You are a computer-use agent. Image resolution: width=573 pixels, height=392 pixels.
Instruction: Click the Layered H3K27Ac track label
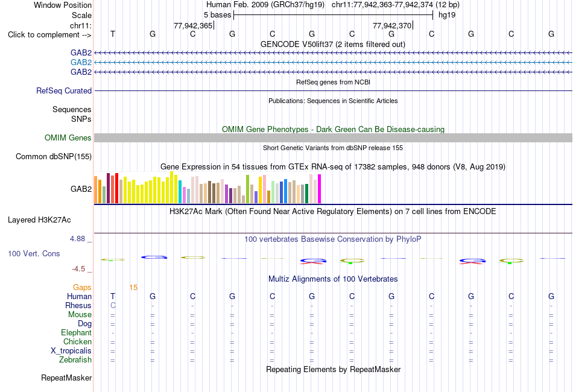coord(39,220)
